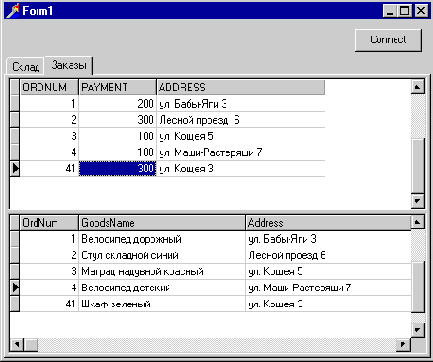Click the Form1 title bar application icon

(x=13, y=11)
